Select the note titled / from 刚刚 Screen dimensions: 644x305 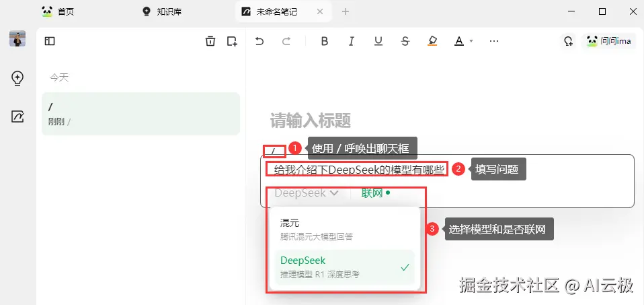pyautogui.click(x=141, y=114)
